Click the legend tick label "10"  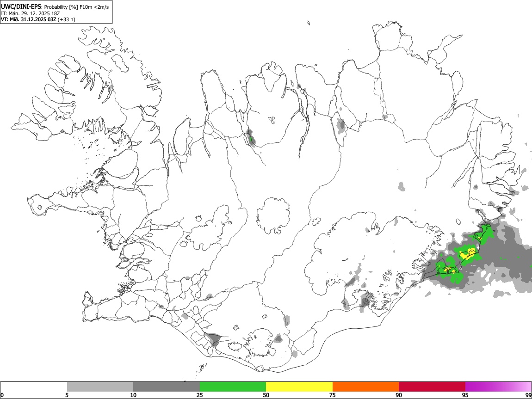click(x=133, y=395)
